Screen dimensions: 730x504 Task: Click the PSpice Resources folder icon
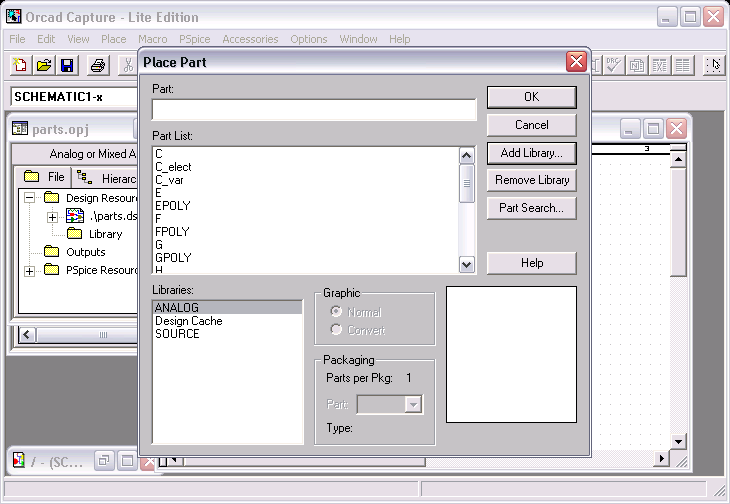[51, 269]
